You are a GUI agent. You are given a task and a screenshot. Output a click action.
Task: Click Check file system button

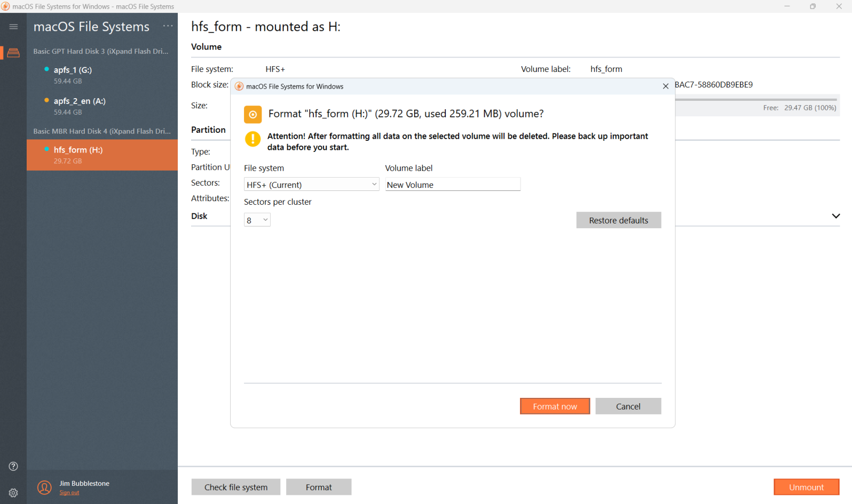click(236, 487)
